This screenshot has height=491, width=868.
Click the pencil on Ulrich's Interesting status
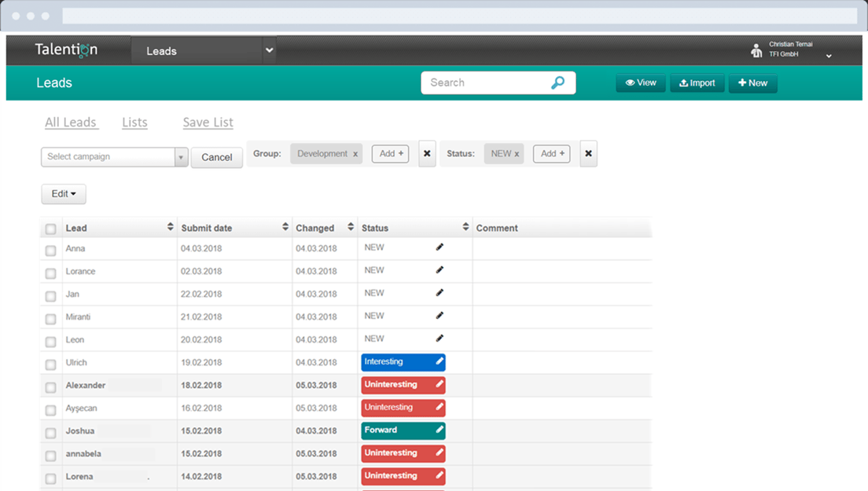(439, 361)
